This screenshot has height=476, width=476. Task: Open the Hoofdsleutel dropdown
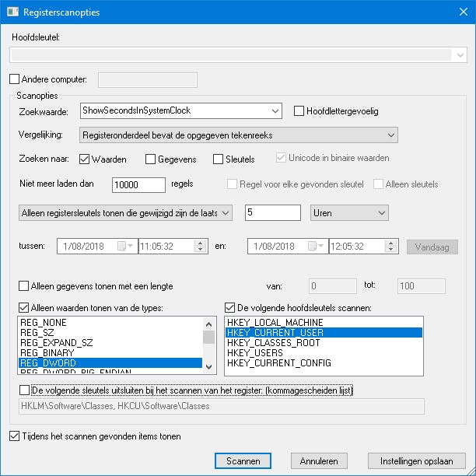pyautogui.click(x=460, y=55)
